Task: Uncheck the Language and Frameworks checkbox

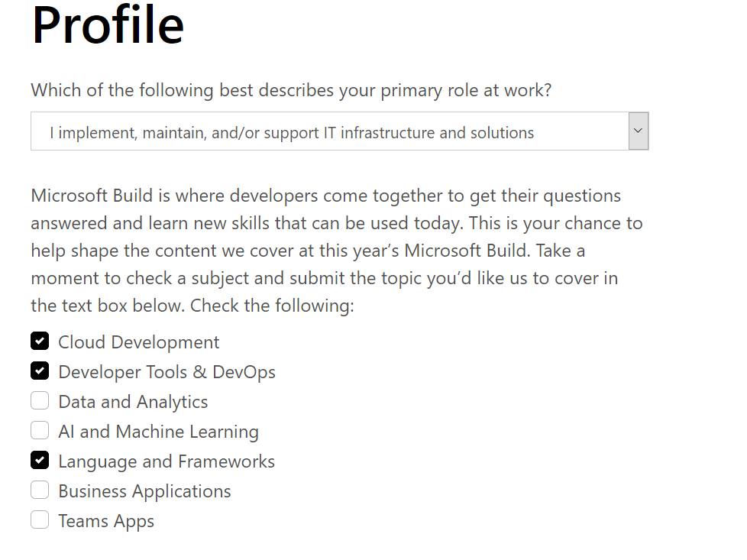Action: point(40,460)
